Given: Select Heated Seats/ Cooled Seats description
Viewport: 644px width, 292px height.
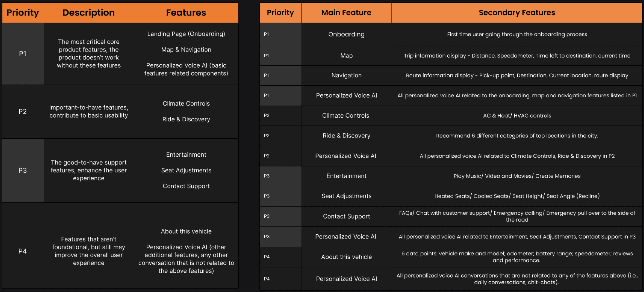Looking at the screenshot, I should point(517,196).
